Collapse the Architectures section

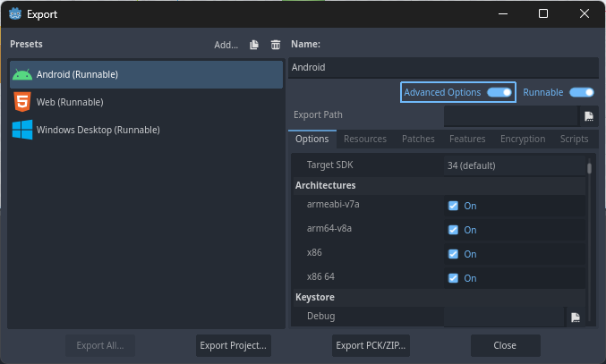coord(325,185)
